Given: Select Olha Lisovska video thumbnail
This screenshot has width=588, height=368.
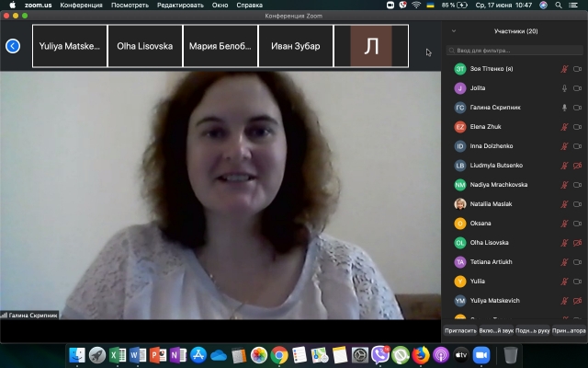Looking at the screenshot, I should tap(145, 46).
